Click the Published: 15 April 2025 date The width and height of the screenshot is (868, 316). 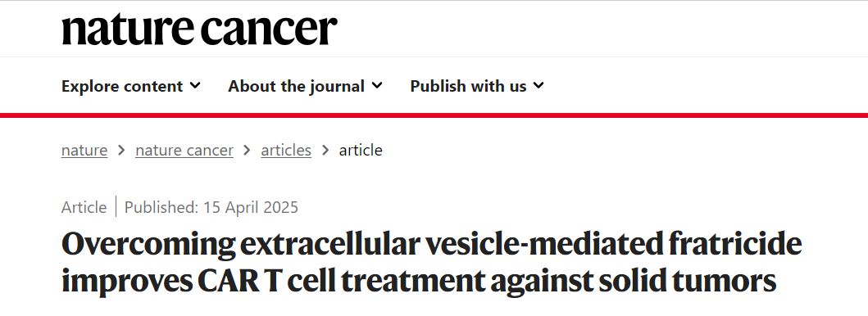[x=211, y=207]
